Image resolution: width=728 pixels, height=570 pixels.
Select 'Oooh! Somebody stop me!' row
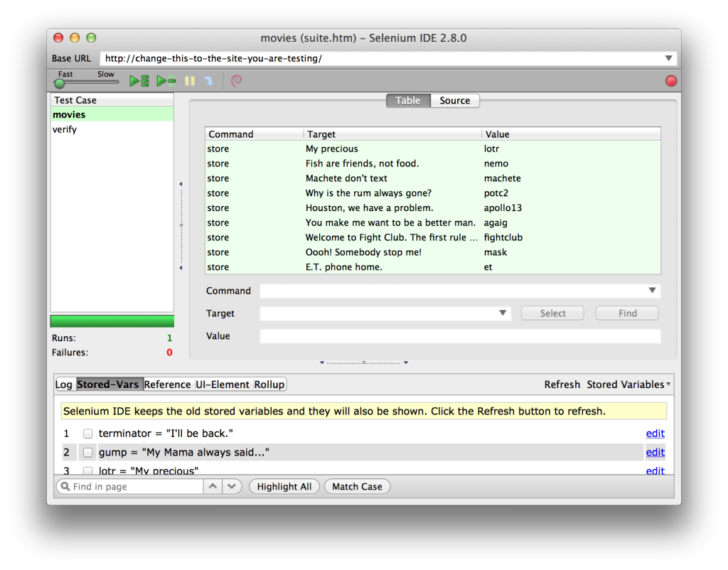433,252
